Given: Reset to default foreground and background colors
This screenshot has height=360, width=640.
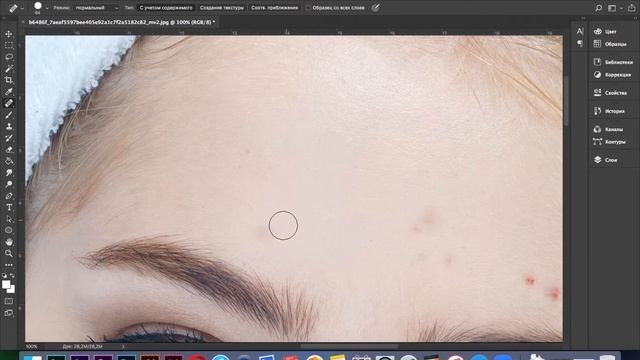Looking at the screenshot, I should (x=4, y=276).
